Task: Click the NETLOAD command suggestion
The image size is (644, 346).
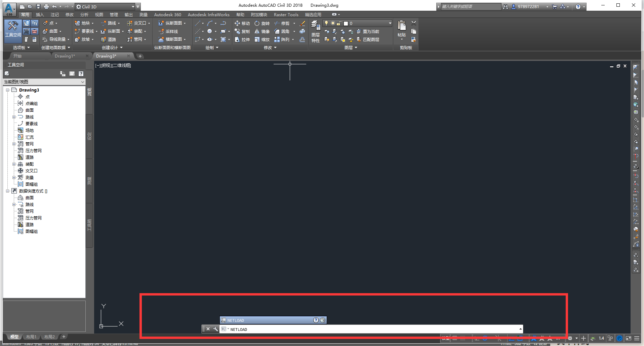Action: pyautogui.click(x=273, y=320)
